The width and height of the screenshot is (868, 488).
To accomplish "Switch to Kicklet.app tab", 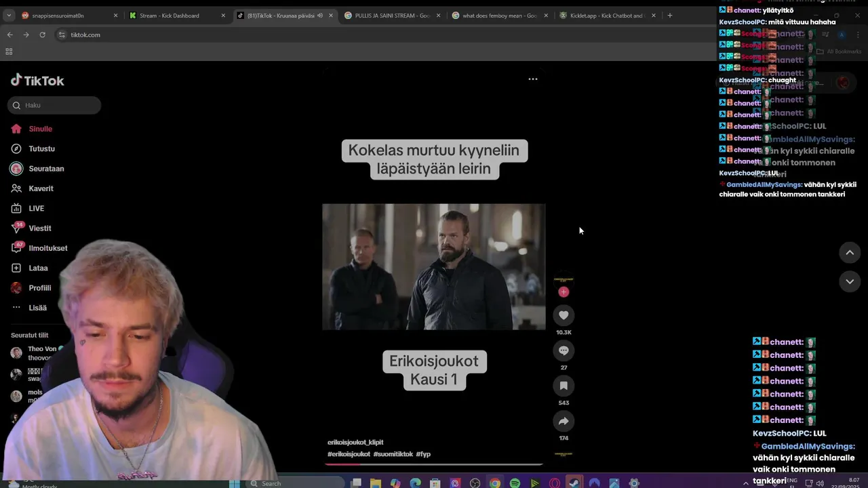I will (607, 16).
